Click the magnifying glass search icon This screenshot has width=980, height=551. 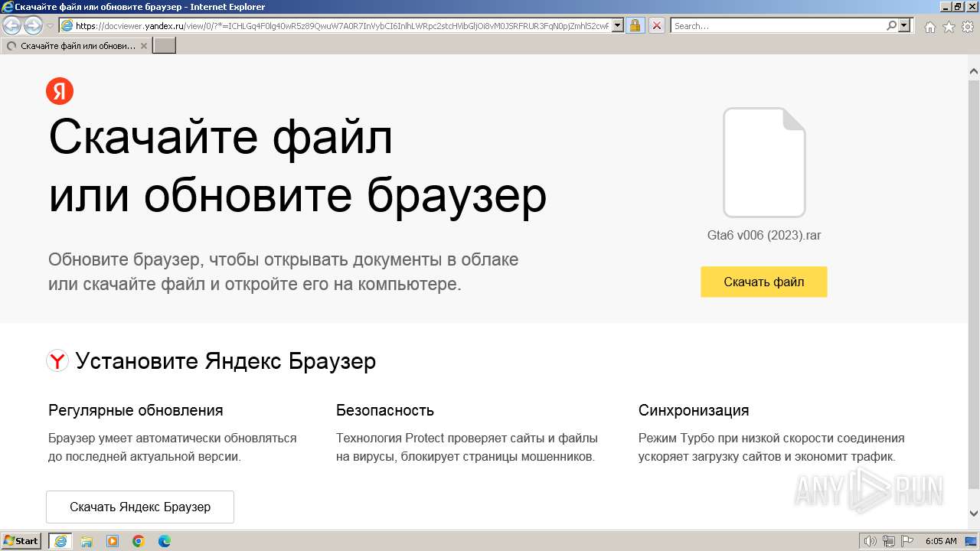pos(891,25)
